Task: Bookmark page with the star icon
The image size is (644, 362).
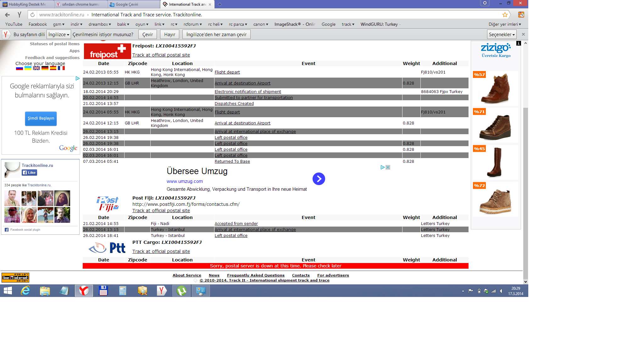Action: point(505,15)
